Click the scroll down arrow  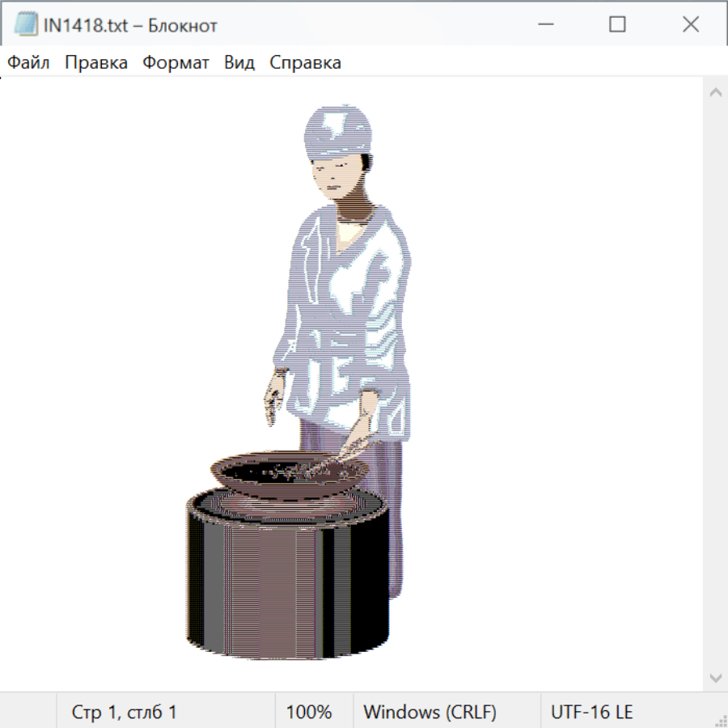point(715,677)
